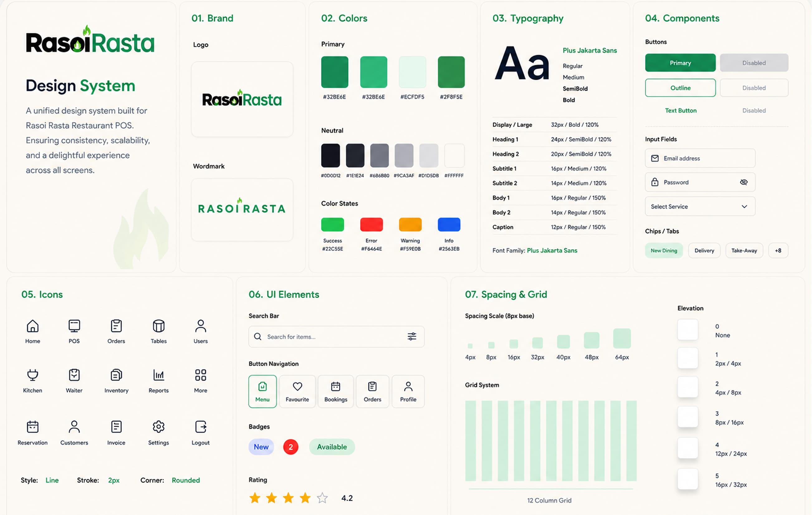
Task: Click the red notification badge 2
Action: click(x=291, y=447)
